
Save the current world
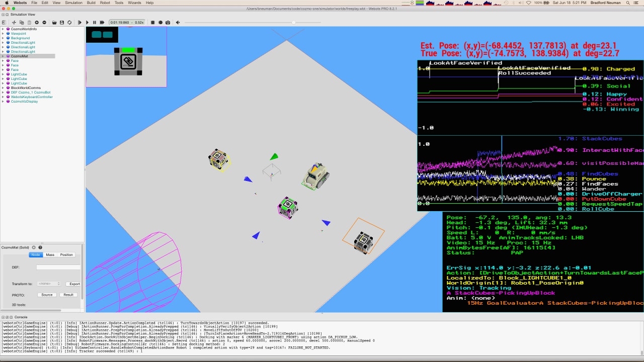coord(62,22)
